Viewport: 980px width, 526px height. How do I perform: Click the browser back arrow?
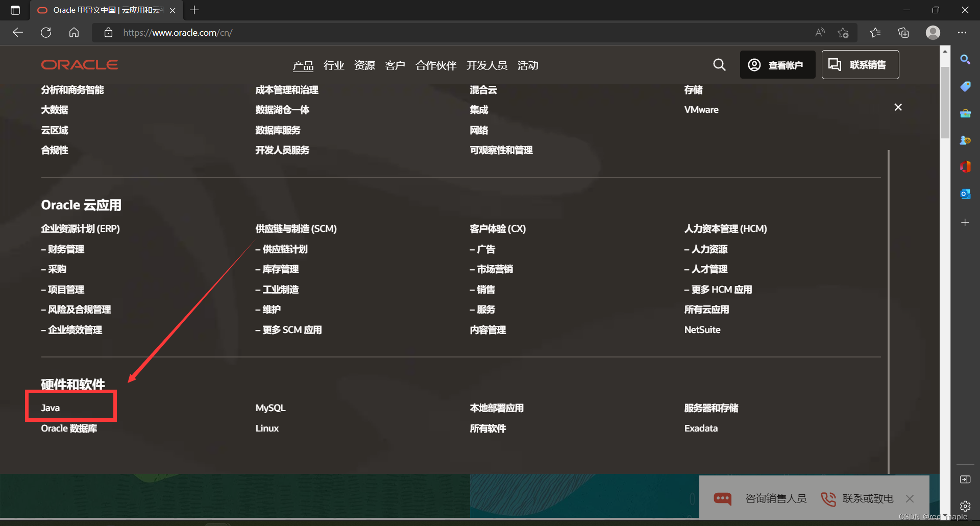pyautogui.click(x=18, y=33)
